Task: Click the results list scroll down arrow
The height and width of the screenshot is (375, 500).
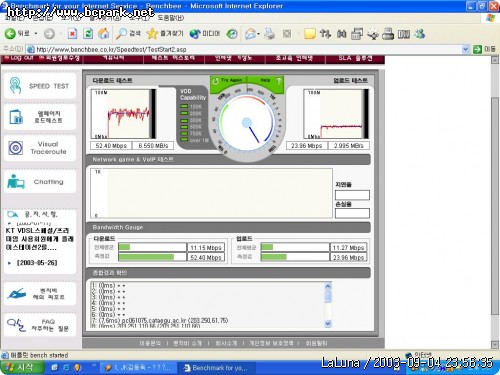Action: point(328,323)
